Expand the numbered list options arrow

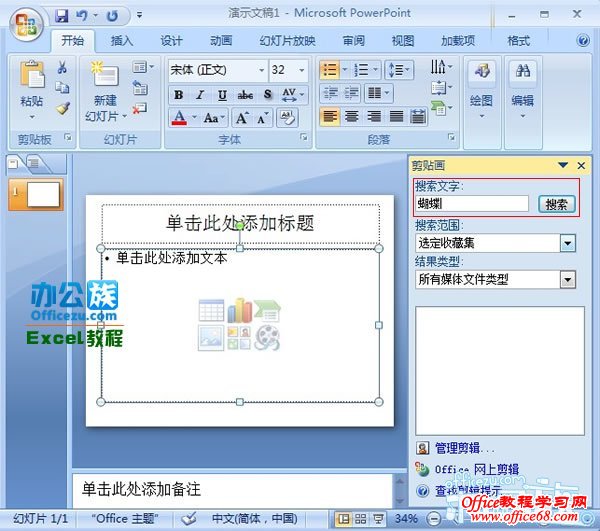coord(375,69)
